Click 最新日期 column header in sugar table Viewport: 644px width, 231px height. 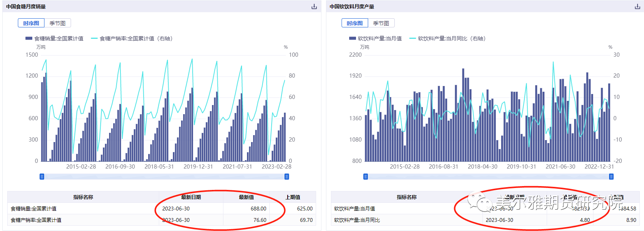191,197
